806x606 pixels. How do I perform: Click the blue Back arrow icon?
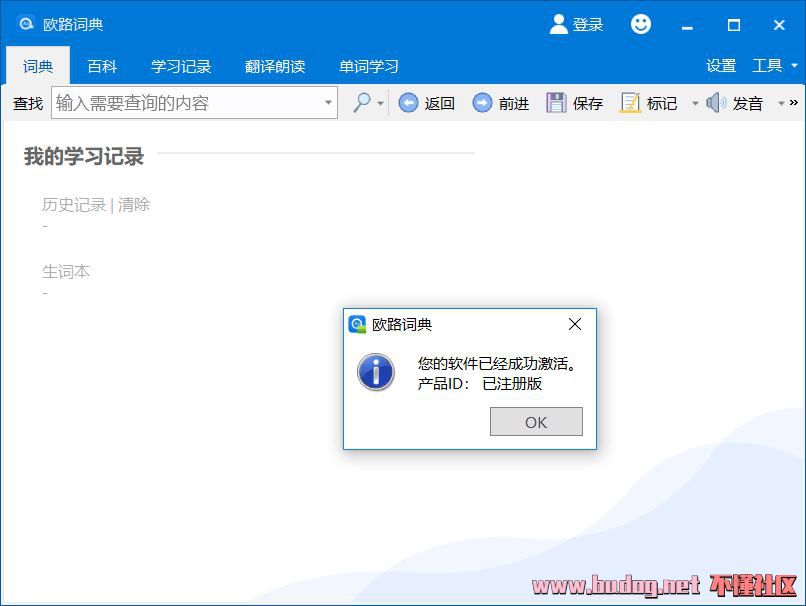[408, 103]
